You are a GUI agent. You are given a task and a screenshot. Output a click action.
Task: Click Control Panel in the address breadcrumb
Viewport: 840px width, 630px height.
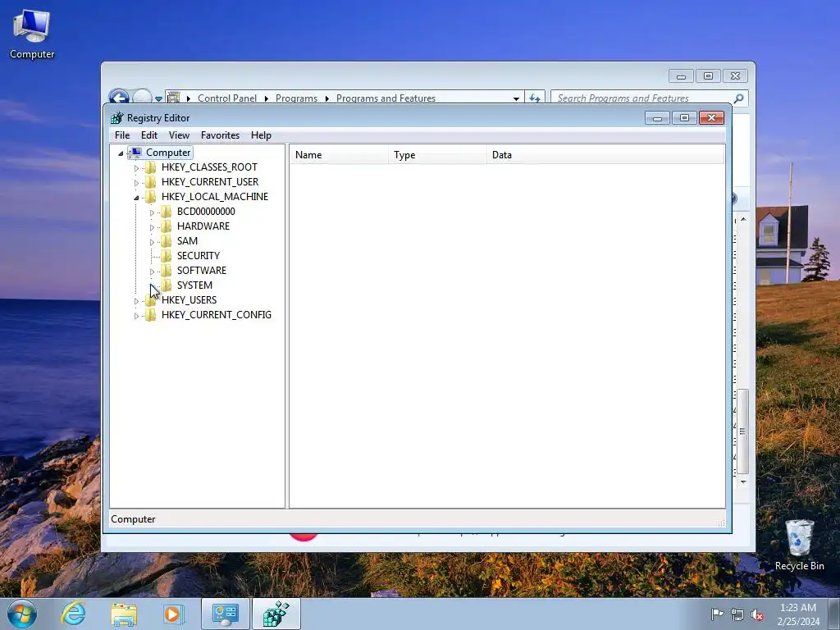coord(226,98)
